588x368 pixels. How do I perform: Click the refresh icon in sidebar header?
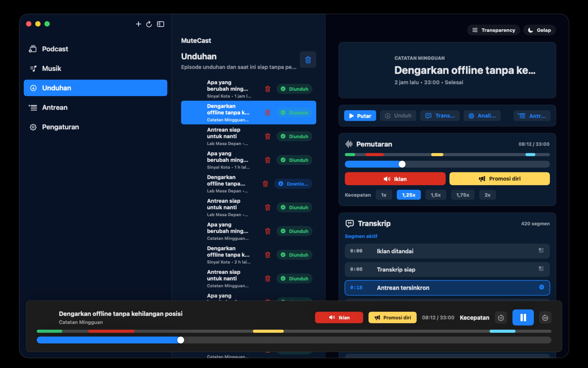[x=149, y=24]
